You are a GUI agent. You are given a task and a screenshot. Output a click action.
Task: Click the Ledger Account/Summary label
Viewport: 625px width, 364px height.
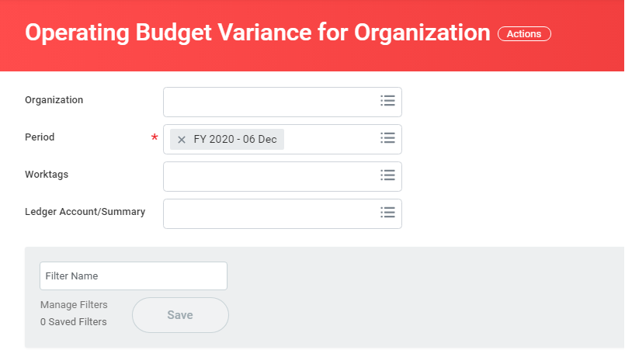click(85, 212)
